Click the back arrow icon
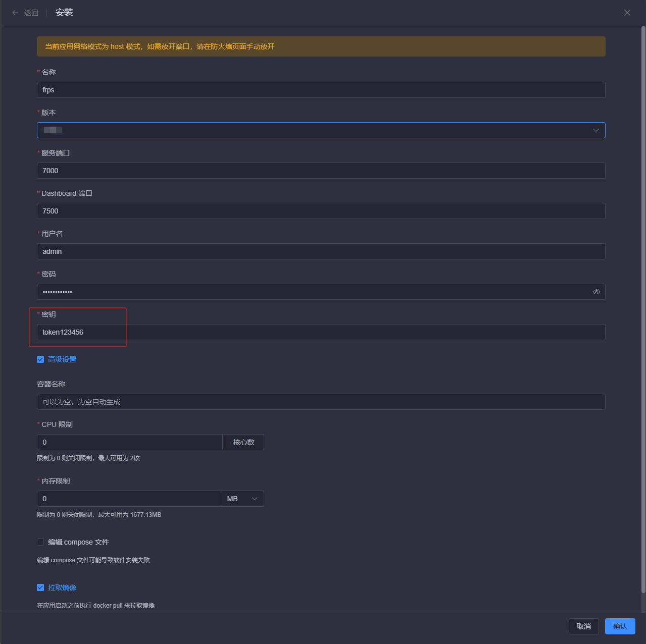The height and width of the screenshot is (644, 646). (15, 13)
